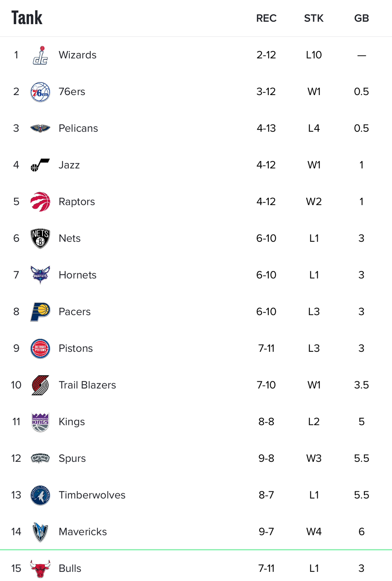Open the Kings team name link

pyautogui.click(x=72, y=422)
